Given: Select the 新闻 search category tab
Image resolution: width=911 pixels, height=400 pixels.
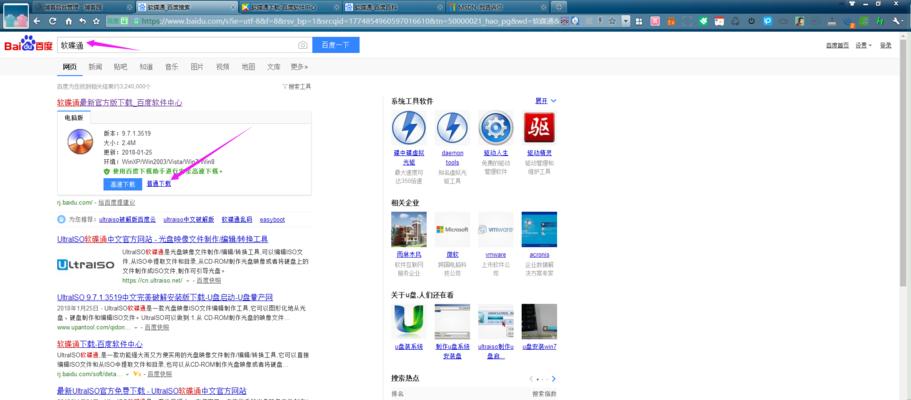Looking at the screenshot, I should [95, 67].
